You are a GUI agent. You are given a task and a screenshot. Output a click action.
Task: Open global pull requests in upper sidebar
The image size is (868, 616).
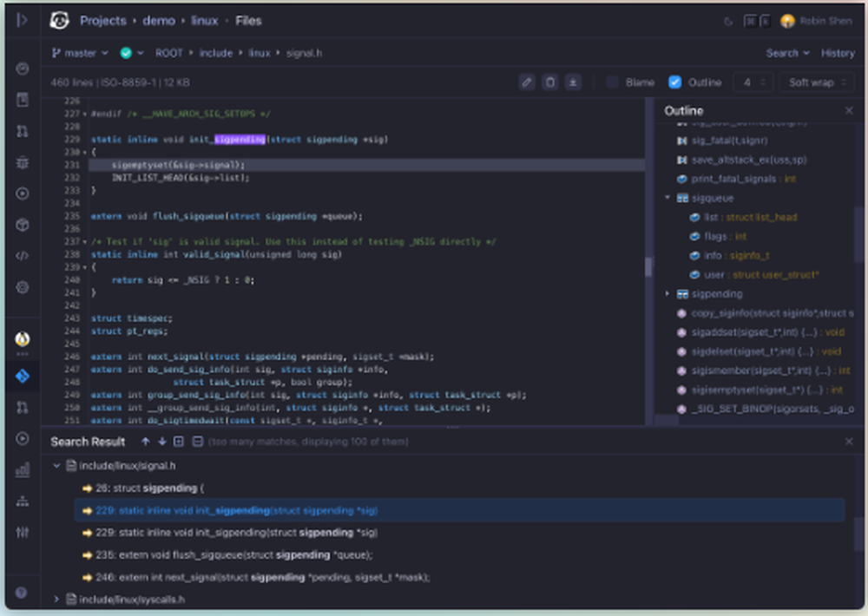pyautogui.click(x=23, y=131)
